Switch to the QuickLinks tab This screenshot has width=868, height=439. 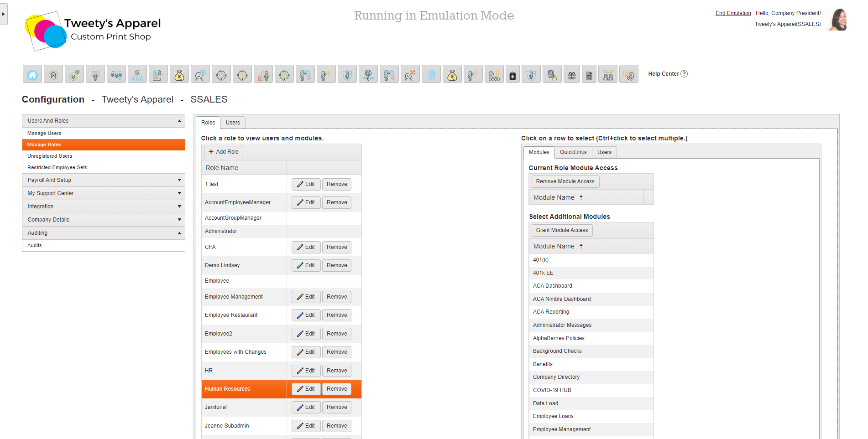click(573, 152)
